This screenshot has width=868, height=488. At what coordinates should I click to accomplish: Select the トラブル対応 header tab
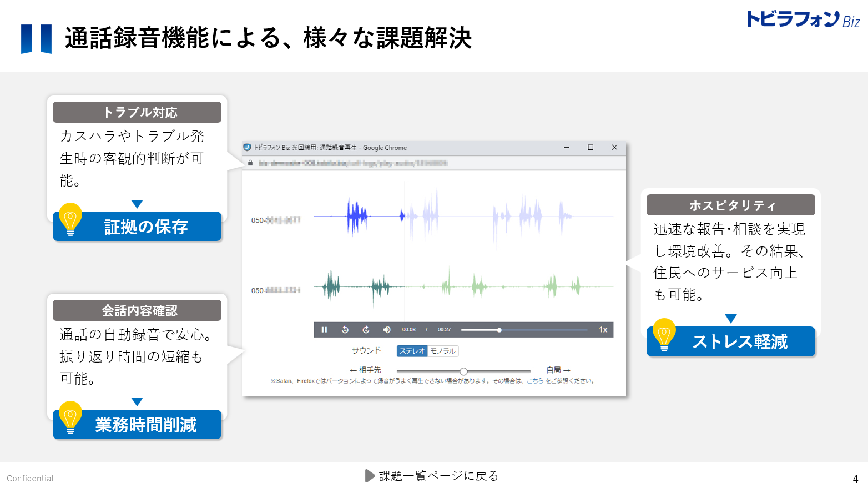coord(137,112)
